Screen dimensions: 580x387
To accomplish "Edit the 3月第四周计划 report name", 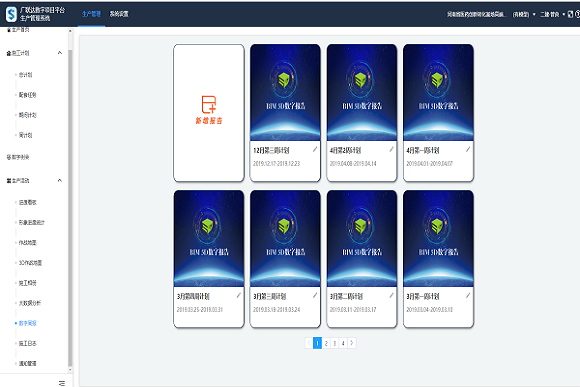I will [239, 295].
